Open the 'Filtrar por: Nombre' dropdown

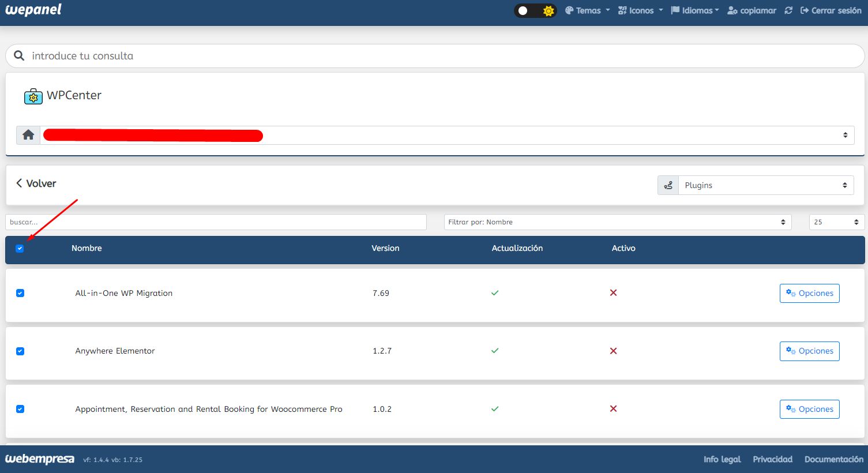pyautogui.click(x=618, y=222)
